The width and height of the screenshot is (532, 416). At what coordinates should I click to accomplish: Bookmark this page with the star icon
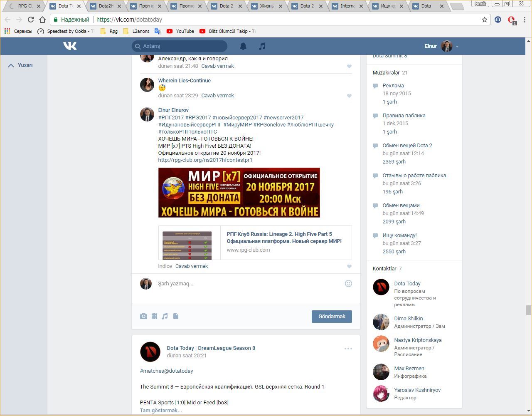[484, 20]
